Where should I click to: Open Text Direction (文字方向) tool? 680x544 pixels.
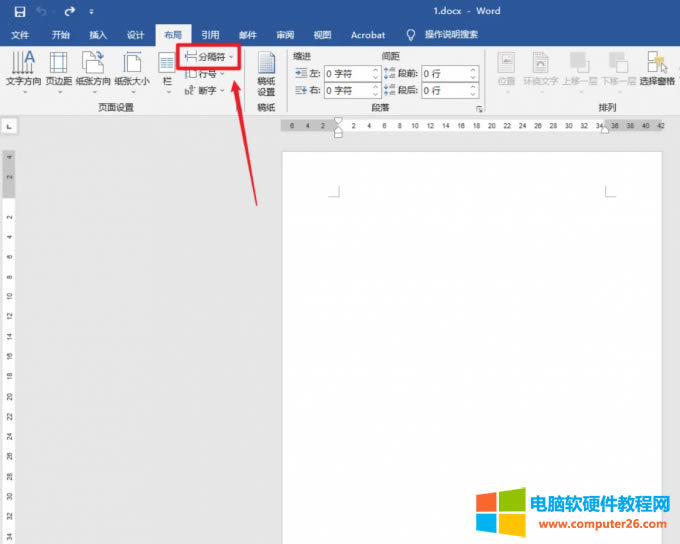click(23, 68)
